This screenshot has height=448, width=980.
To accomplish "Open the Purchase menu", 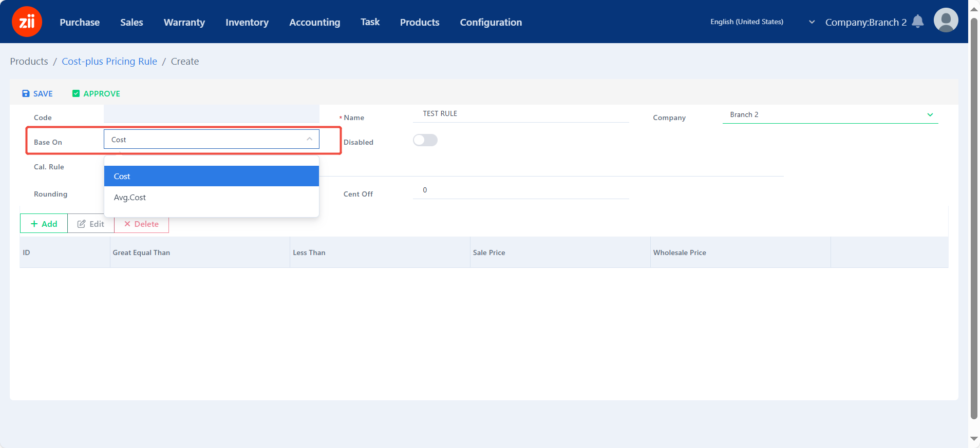I will point(80,22).
